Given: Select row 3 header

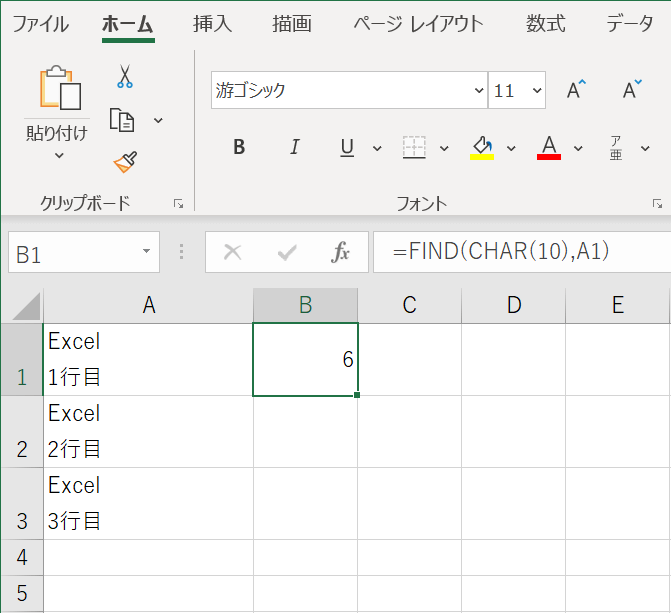Looking at the screenshot, I should (x=22, y=503).
